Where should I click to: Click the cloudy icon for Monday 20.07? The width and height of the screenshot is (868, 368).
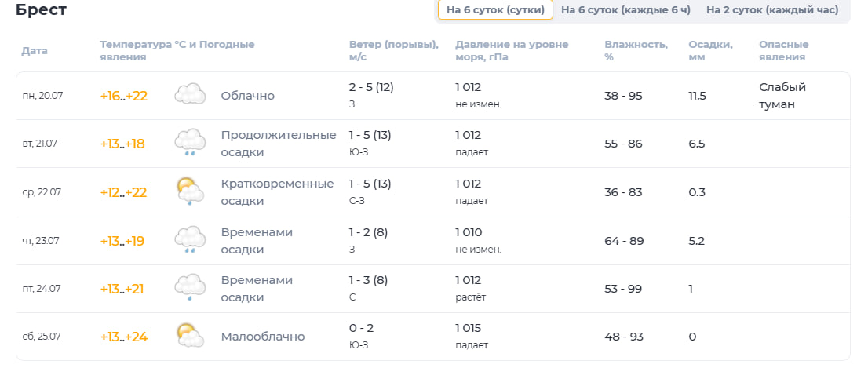[x=191, y=95]
